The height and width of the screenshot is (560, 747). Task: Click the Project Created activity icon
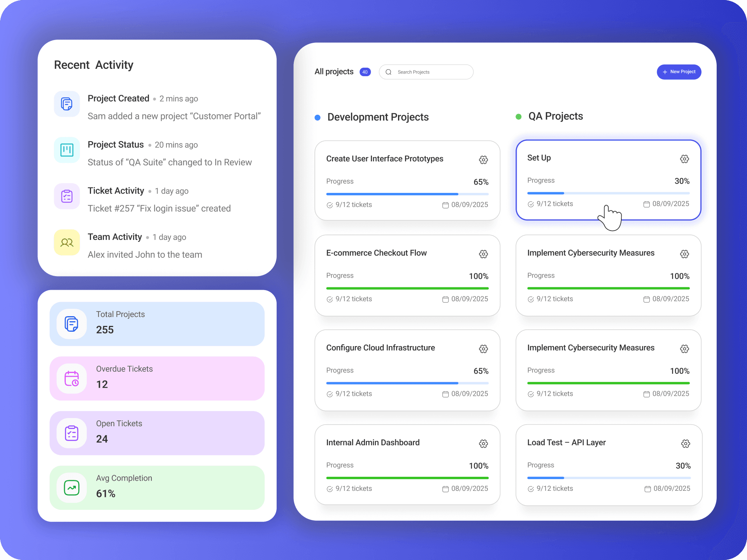point(67,104)
